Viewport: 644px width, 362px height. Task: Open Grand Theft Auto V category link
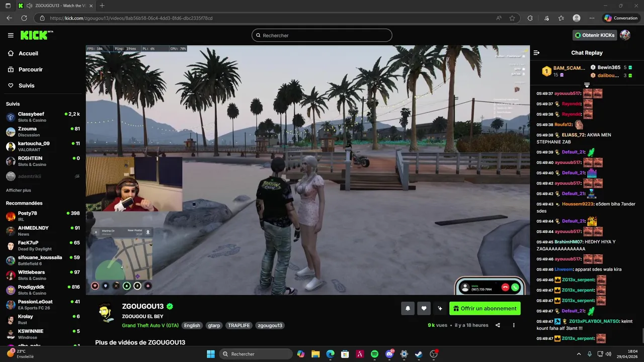pyautogui.click(x=150, y=325)
